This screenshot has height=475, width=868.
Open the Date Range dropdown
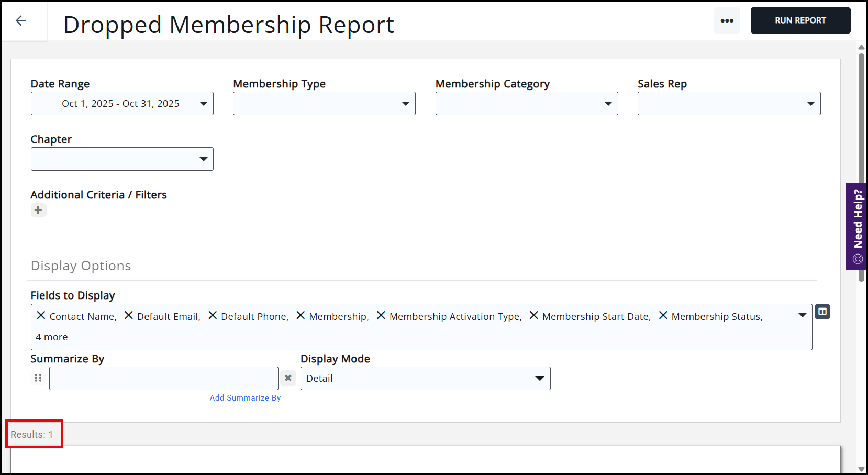click(x=122, y=104)
